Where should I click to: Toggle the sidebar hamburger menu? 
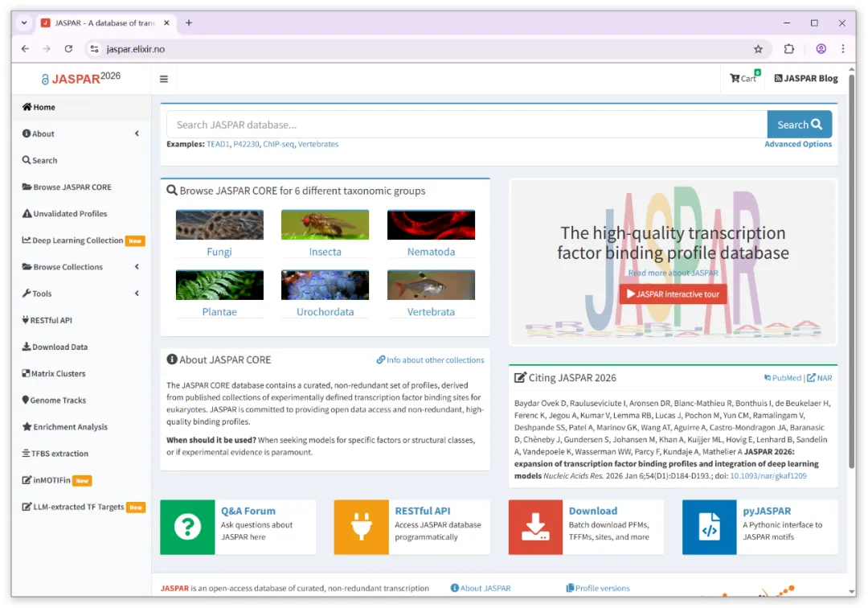point(164,79)
